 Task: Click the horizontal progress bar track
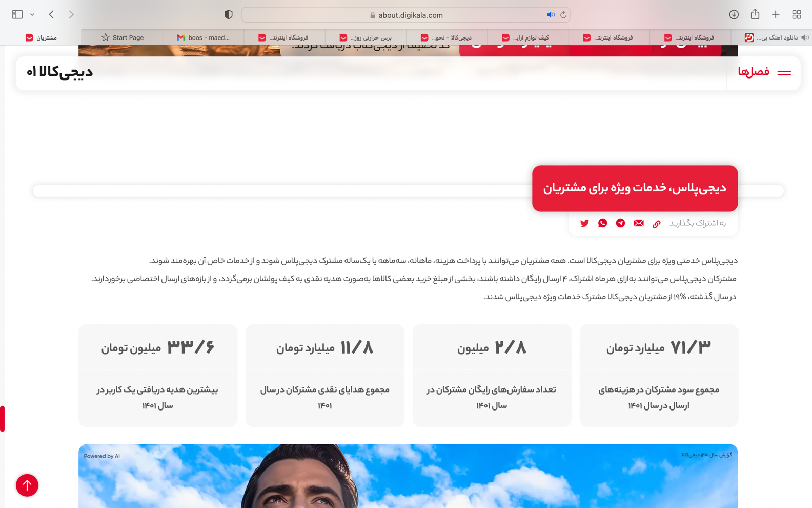click(282, 191)
